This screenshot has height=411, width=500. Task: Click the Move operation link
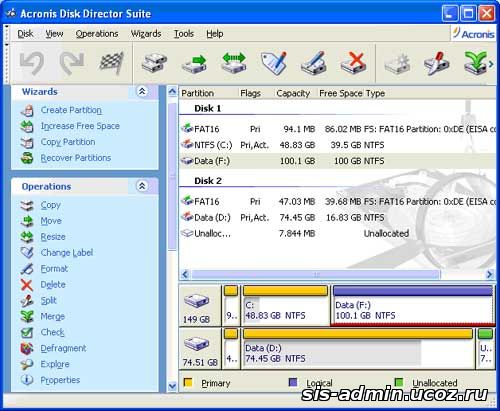pos(51,221)
